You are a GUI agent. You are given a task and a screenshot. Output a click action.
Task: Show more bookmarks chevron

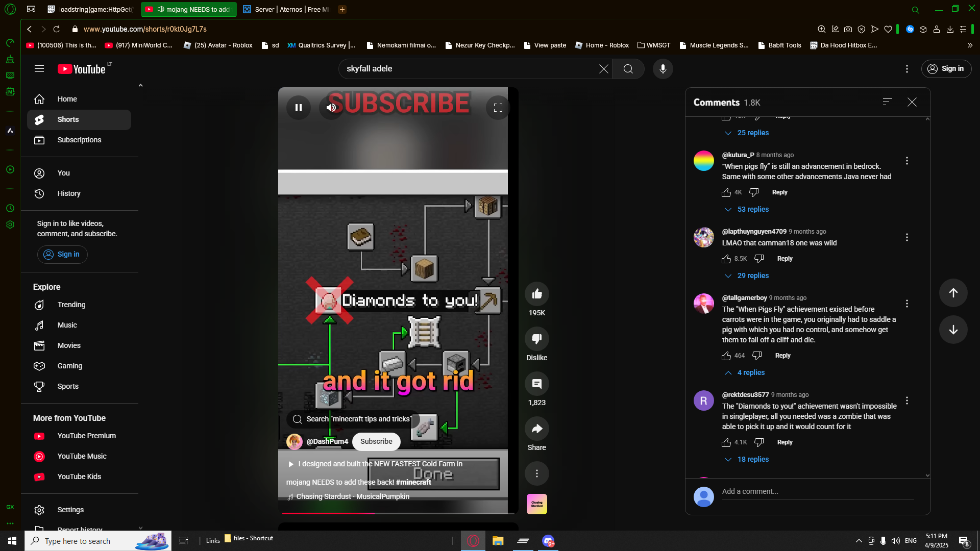[x=970, y=45]
